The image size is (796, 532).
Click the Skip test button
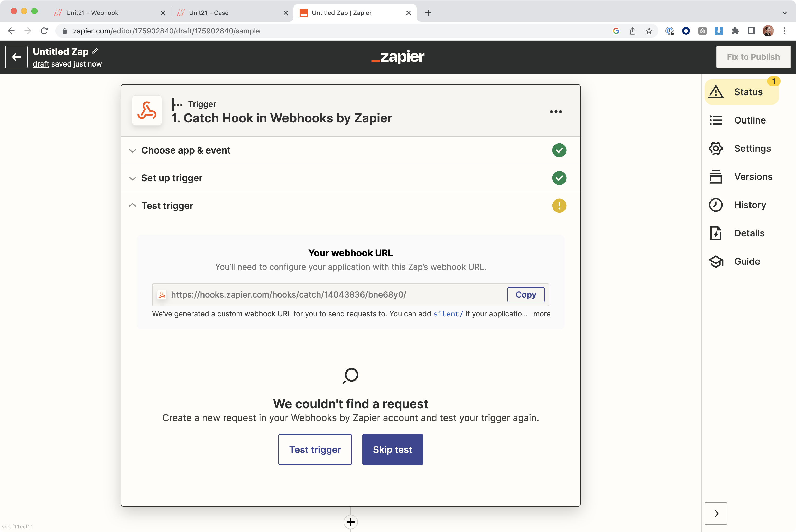(392, 450)
